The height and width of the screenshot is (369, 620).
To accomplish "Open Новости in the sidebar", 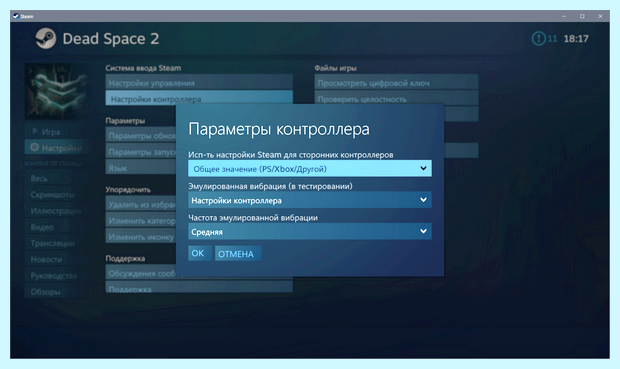I will (56, 259).
